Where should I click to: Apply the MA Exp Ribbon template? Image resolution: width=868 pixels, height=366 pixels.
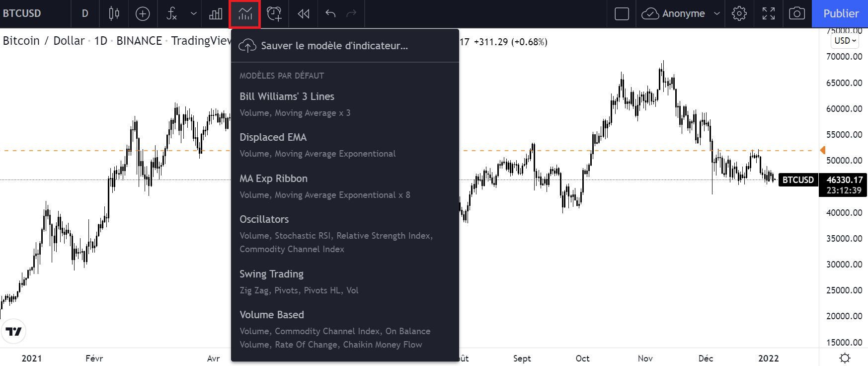[345, 186]
